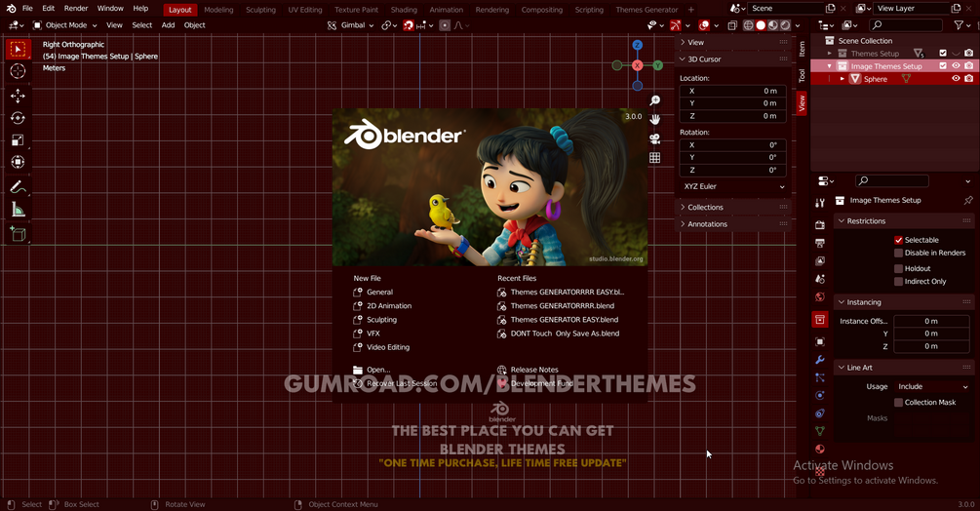Select the Select Box tool

pyautogui.click(x=18, y=50)
